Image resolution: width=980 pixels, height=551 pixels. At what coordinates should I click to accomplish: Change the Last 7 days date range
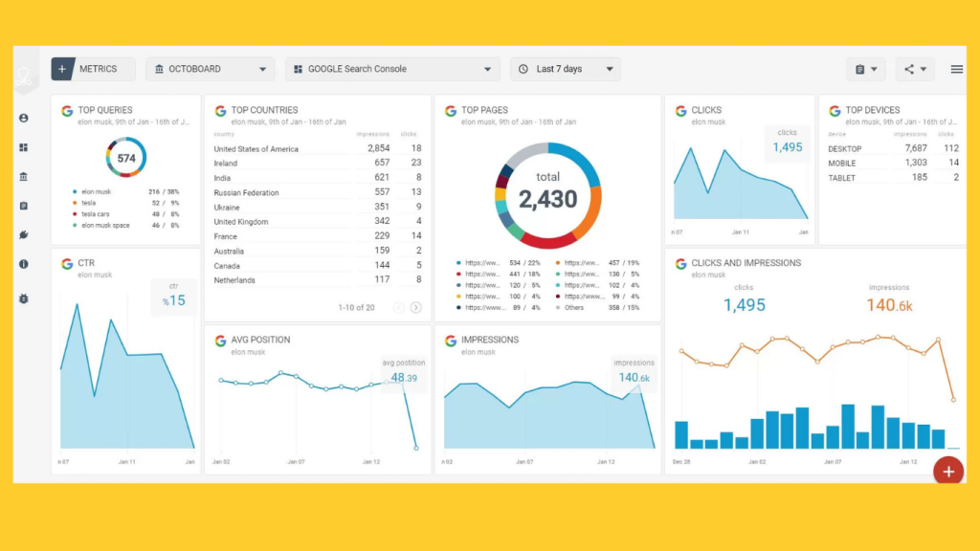click(x=565, y=69)
